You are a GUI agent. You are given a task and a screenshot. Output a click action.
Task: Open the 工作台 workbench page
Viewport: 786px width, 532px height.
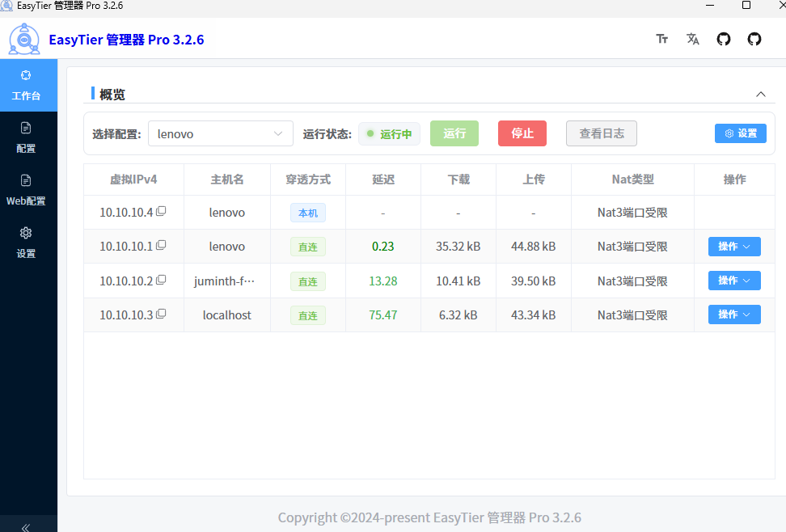point(28,85)
